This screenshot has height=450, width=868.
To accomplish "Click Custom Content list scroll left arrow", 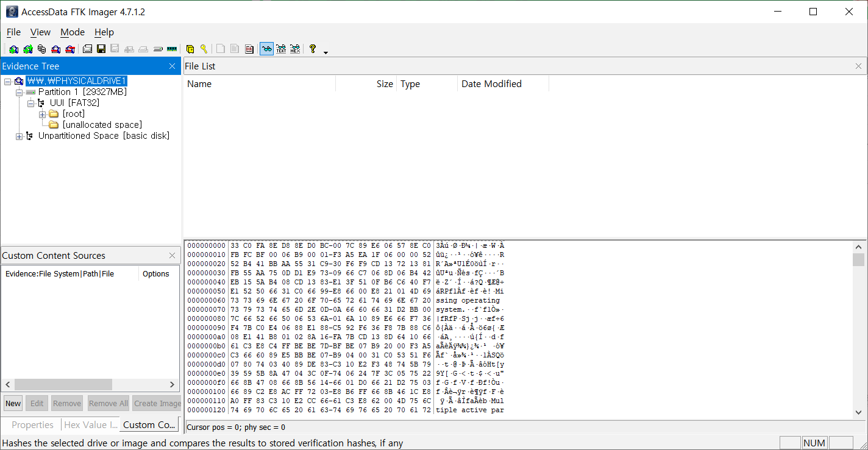I will tap(8, 385).
